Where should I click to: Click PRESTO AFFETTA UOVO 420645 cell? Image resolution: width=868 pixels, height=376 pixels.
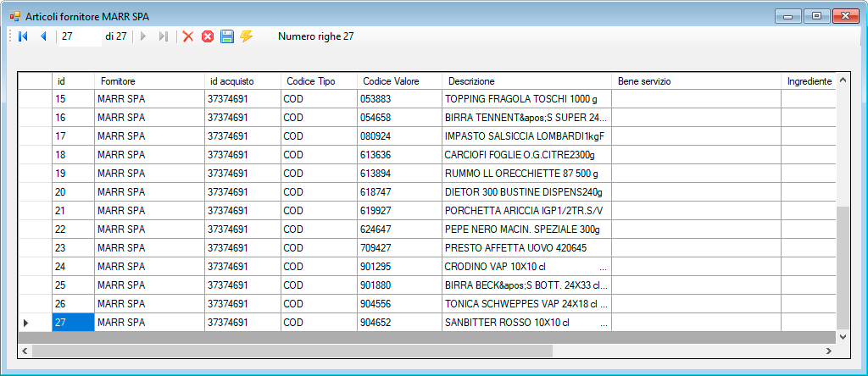coord(526,248)
